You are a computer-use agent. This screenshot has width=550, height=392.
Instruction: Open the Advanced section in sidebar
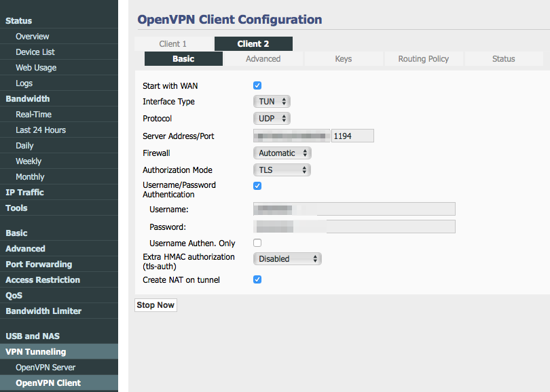(x=59, y=248)
